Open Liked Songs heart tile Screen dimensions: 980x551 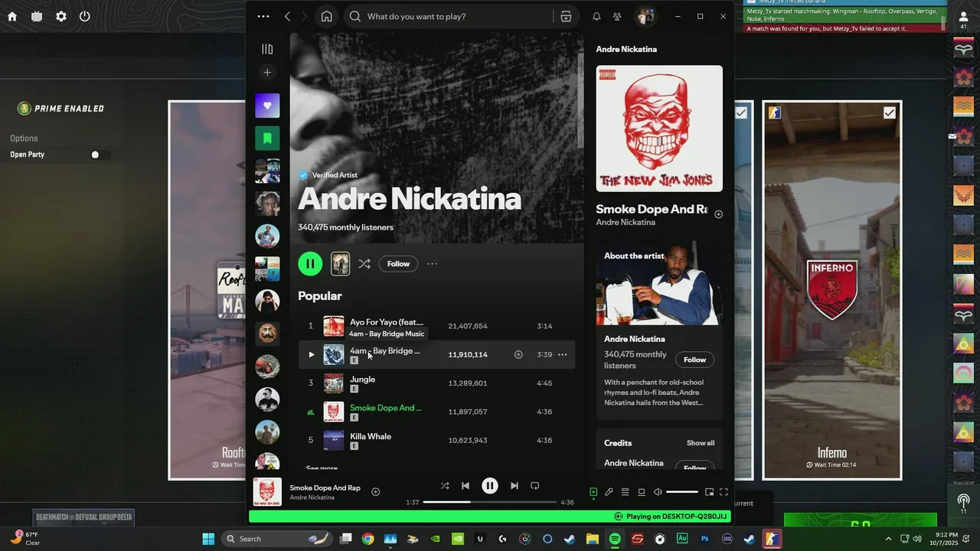tap(267, 106)
